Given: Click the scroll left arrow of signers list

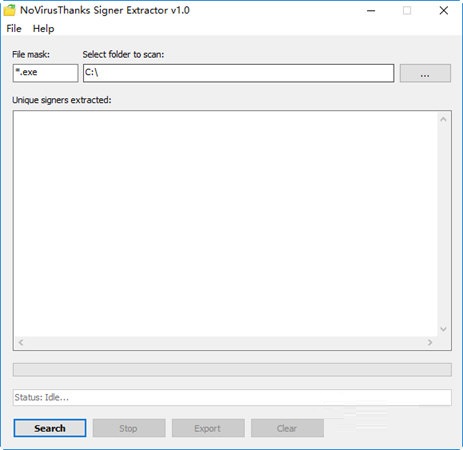Looking at the screenshot, I should tap(21, 342).
